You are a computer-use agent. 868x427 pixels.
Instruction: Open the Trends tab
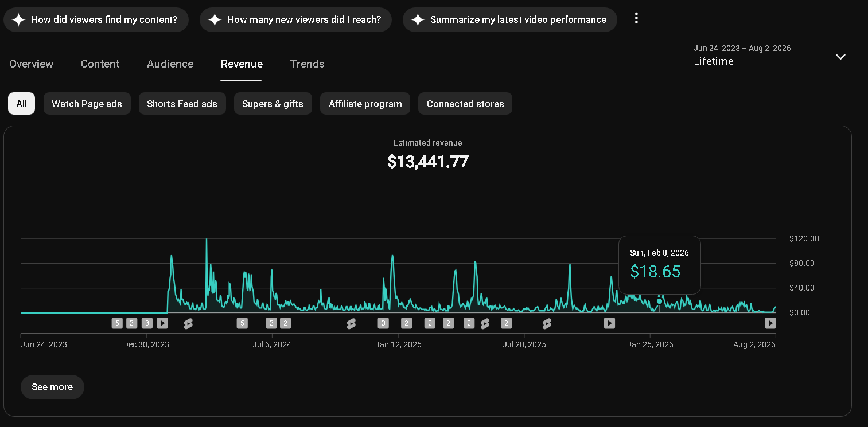click(x=307, y=64)
